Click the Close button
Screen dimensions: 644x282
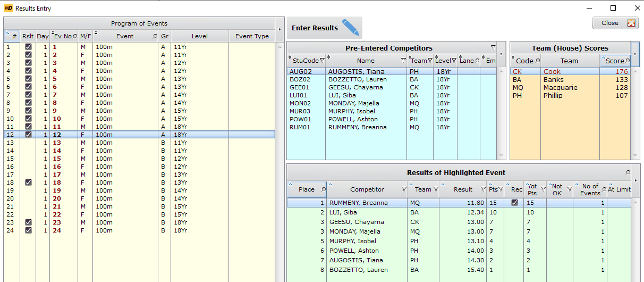point(615,23)
